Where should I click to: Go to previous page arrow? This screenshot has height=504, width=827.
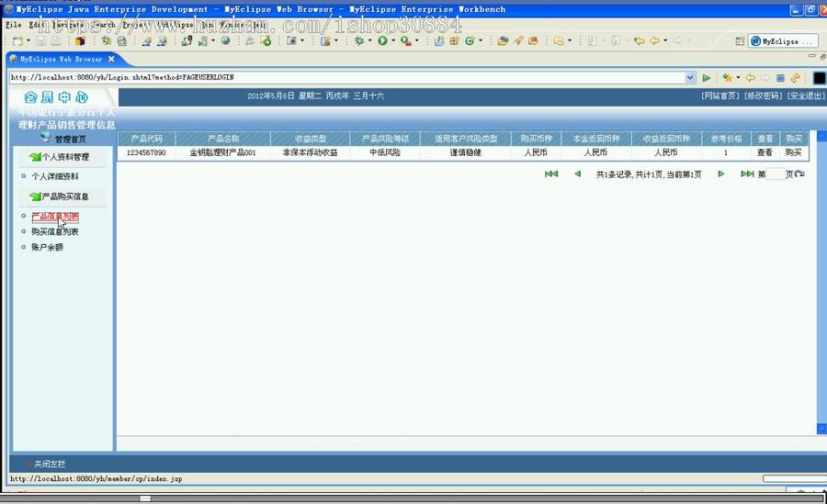(578, 174)
